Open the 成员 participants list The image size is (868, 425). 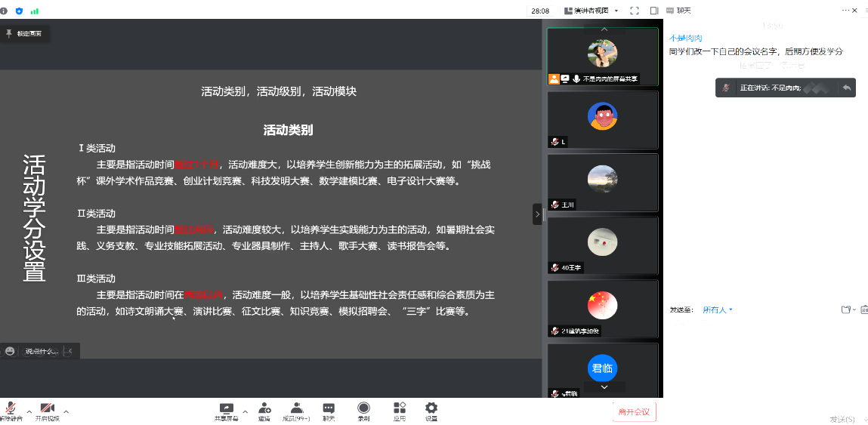click(296, 408)
